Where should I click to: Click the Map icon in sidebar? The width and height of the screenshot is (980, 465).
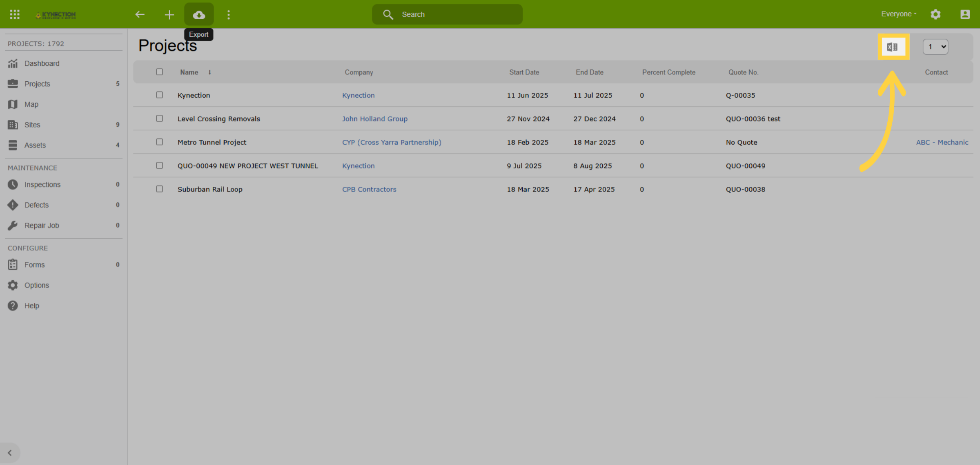[x=13, y=104]
